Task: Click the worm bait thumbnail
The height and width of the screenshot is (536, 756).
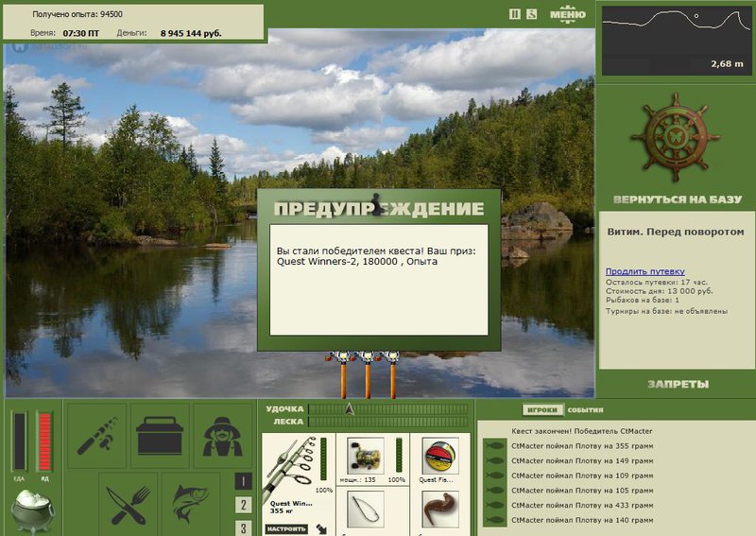Action: tap(439, 510)
